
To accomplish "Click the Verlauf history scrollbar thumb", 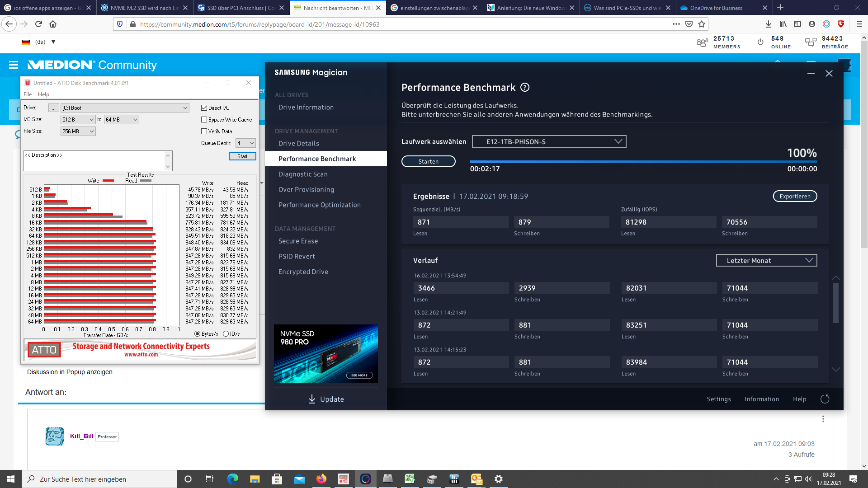I will pos(835,303).
